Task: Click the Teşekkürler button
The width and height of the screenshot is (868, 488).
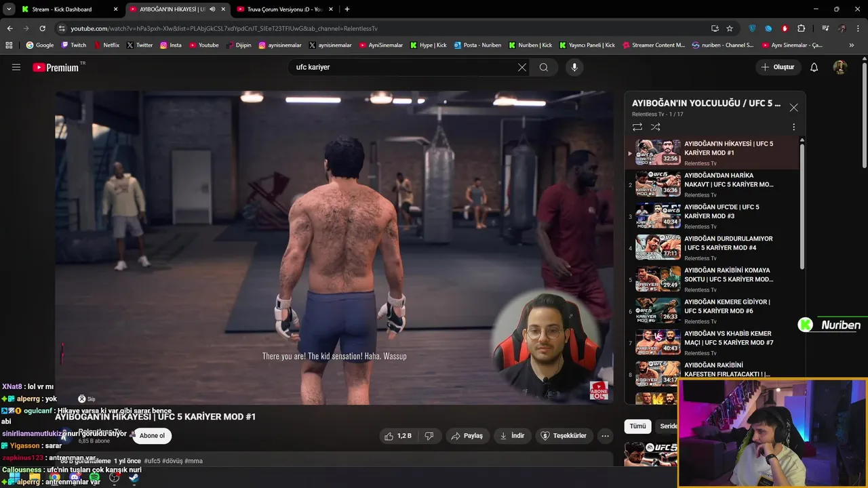Action: [564, 436]
